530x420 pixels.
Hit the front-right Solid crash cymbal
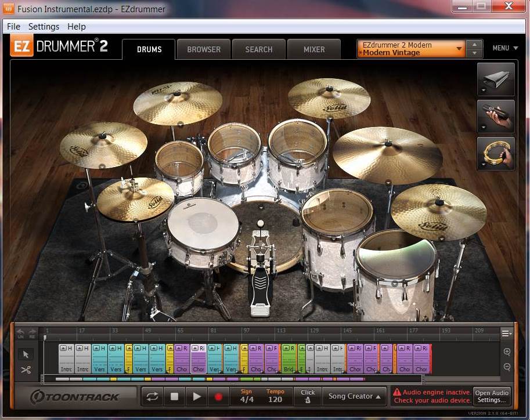click(x=439, y=212)
